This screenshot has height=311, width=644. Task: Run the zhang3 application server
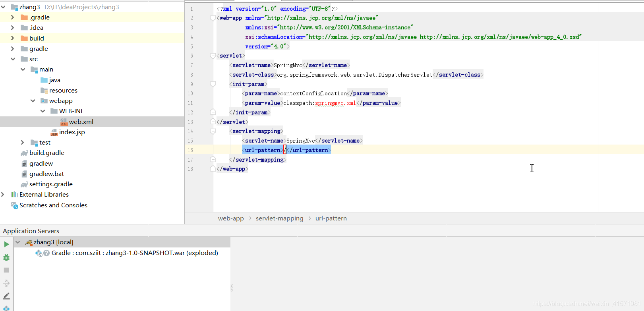pos(6,244)
